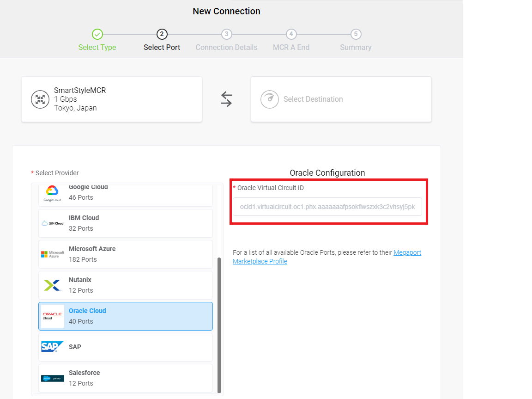Click the Select Destination card
Image resolution: width=532 pixels, height=399 pixels.
(x=341, y=99)
